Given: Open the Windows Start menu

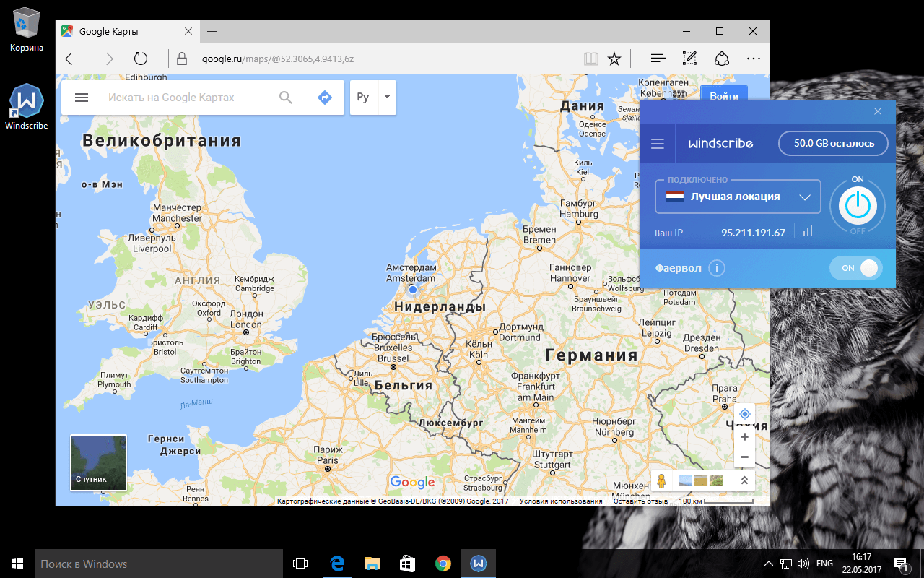Looking at the screenshot, I should click(17, 564).
